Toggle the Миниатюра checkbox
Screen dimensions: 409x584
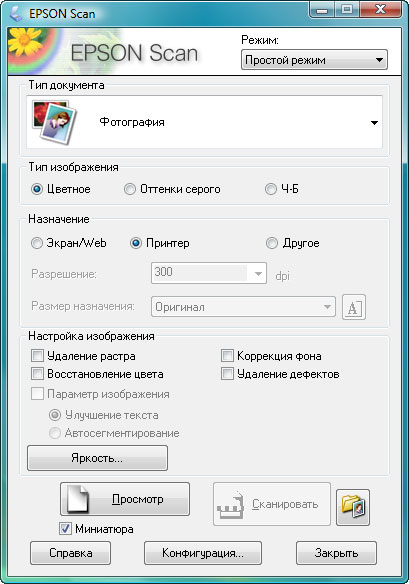(65, 529)
